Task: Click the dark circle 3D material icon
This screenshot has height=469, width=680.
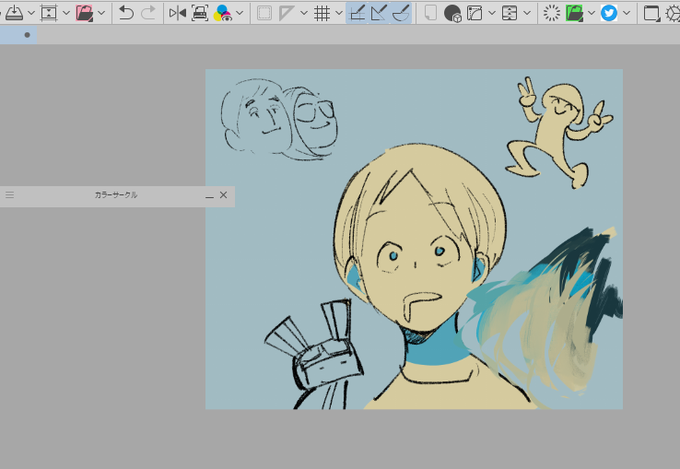Action: (x=452, y=13)
